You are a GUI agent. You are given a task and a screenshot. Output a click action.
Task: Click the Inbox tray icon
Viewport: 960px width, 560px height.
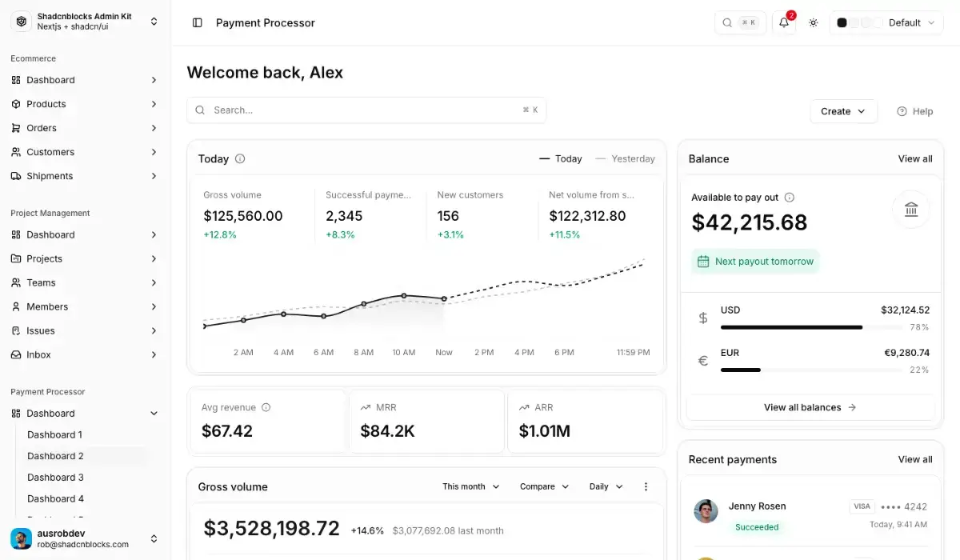click(x=16, y=354)
